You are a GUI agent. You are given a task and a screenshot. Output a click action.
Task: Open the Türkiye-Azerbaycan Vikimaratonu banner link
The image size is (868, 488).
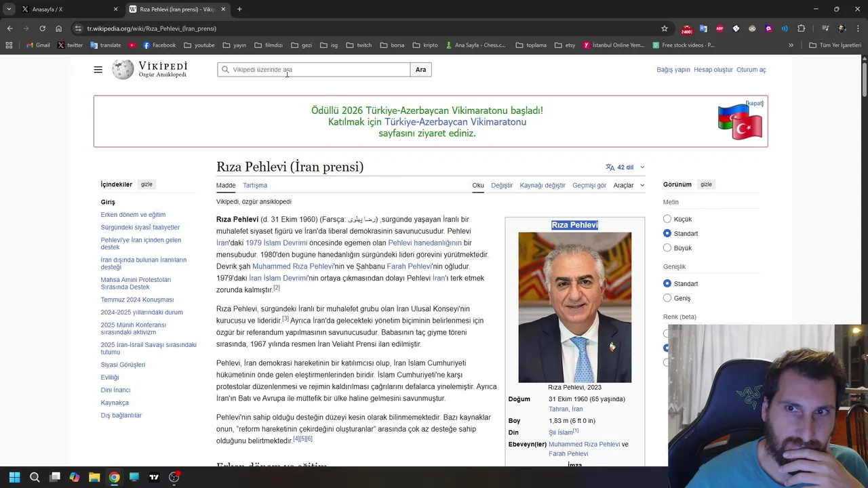click(x=456, y=122)
